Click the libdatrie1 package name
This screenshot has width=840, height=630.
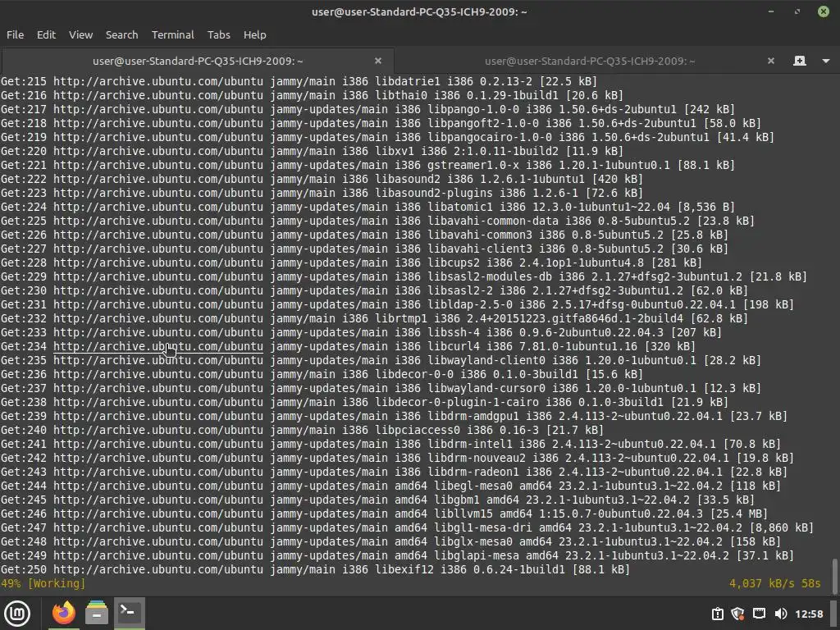408,81
